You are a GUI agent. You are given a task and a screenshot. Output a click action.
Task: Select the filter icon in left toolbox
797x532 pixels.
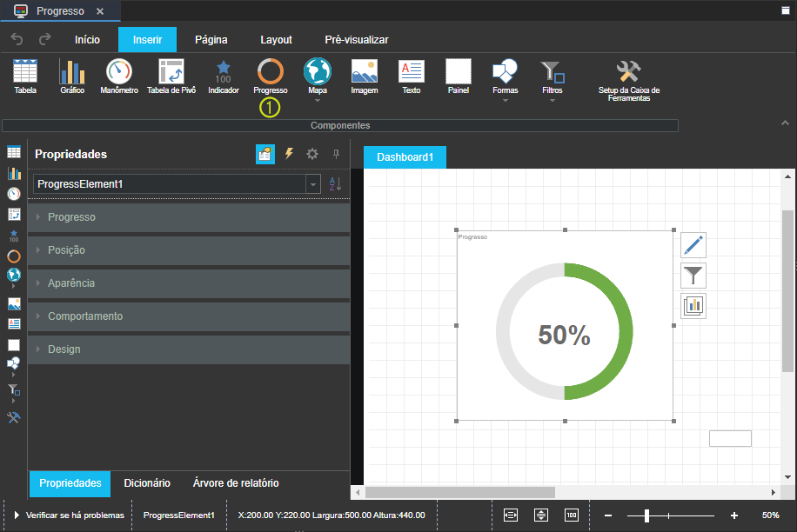[x=14, y=389]
